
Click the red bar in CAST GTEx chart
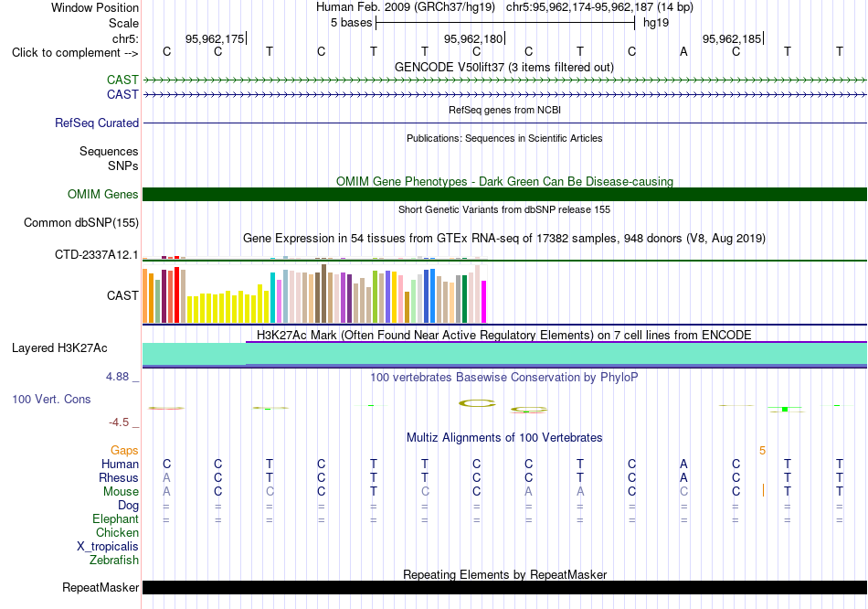(x=176, y=294)
